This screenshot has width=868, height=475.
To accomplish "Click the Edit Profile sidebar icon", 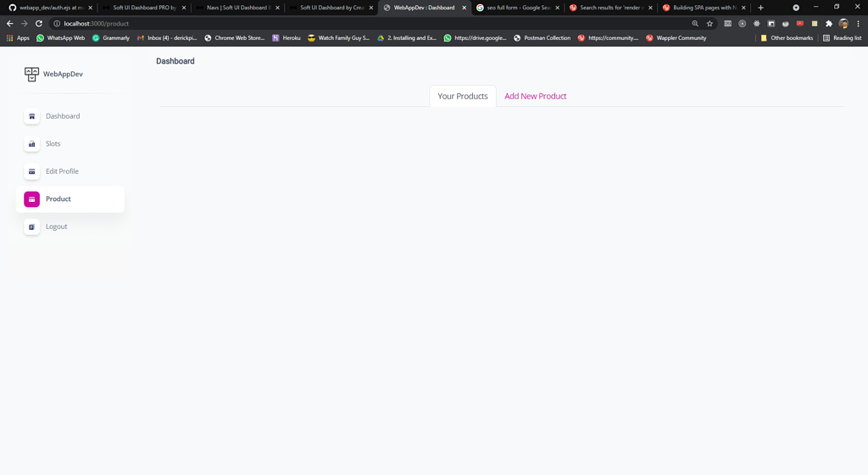I will click(x=31, y=171).
